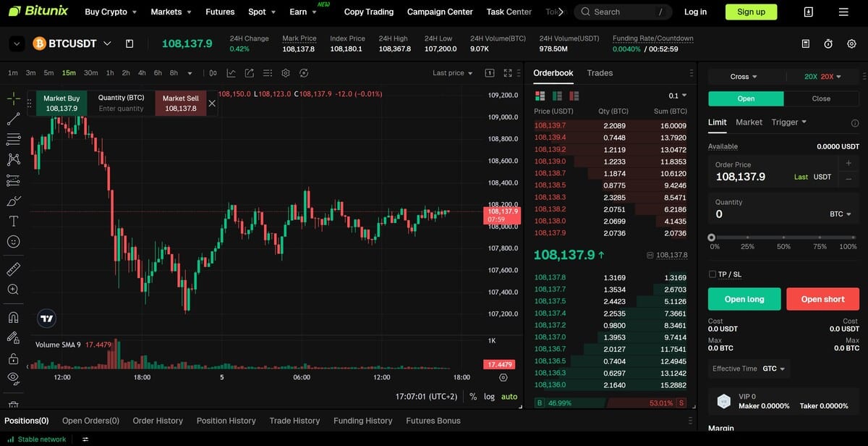
Task: Select the 1h timeframe
Action: [x=110, y=73]
